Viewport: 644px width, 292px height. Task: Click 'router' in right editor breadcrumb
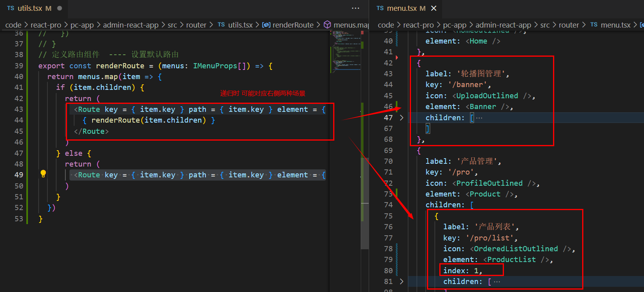[569, 25]
